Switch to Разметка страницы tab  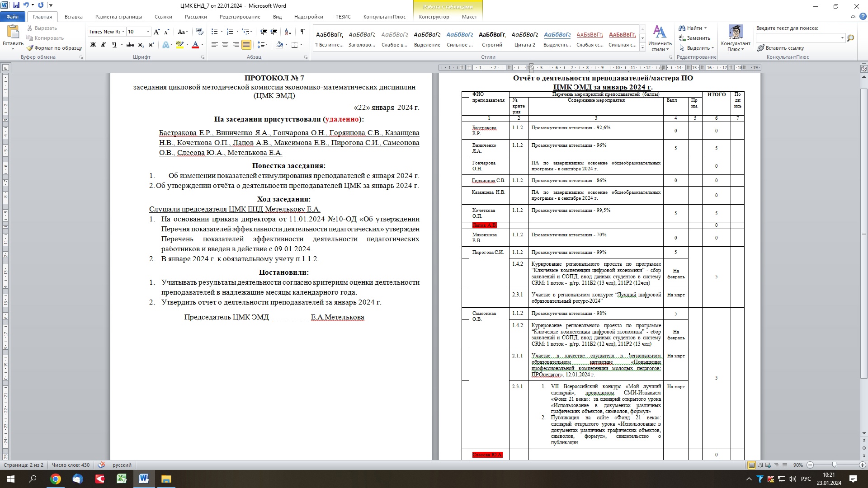pos(118,17)
